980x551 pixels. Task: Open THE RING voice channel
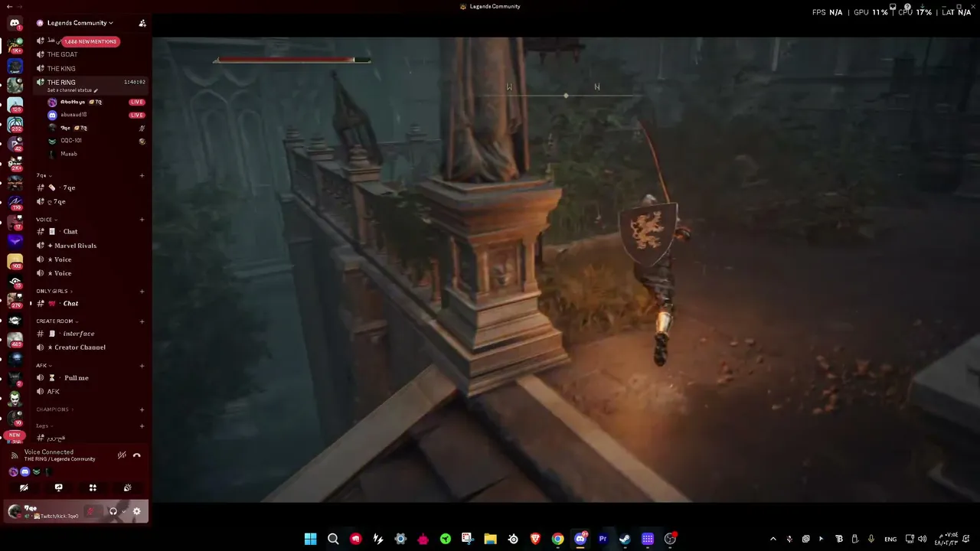click(90, 82)
